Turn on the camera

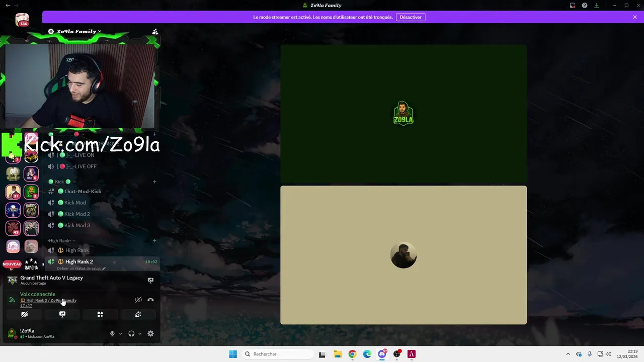[x=24, y=314]
